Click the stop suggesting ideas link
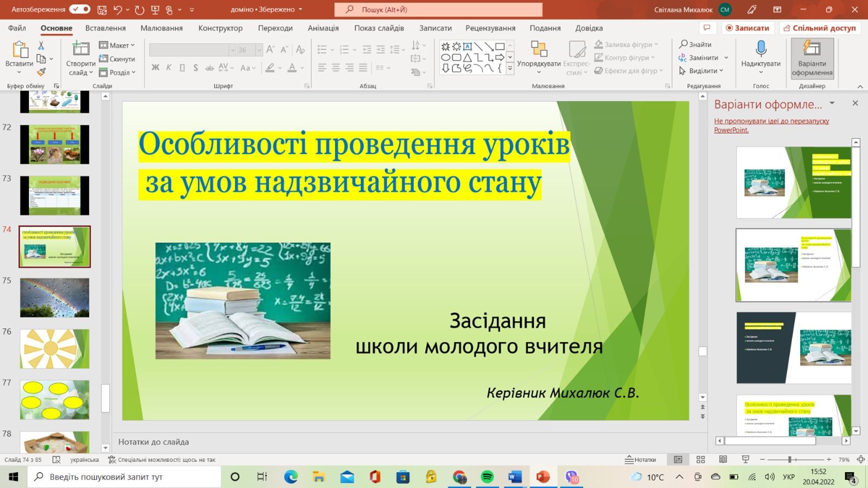The width and height of the screenshot is (868, 488). pos(771,125)
